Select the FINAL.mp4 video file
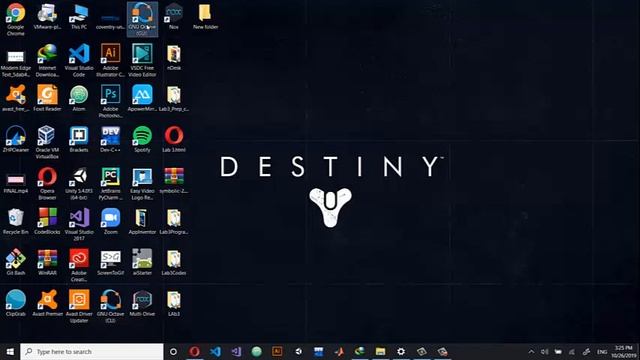The width and height of the screenshot is (640, 360). pyautogui.click(x=16, y=182)
